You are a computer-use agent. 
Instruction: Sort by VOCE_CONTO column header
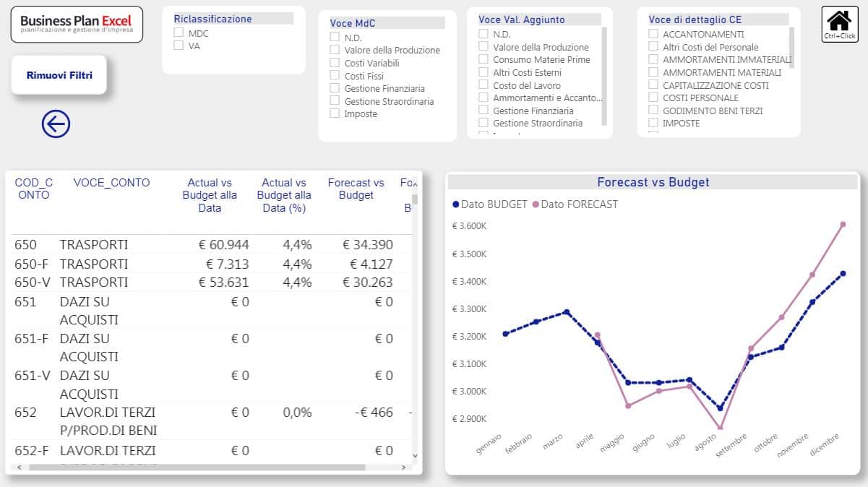tap(111, 183)
